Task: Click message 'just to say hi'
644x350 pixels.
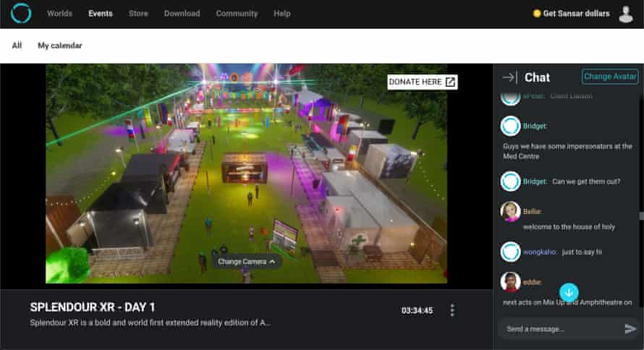Action: (x=582, y=252)
